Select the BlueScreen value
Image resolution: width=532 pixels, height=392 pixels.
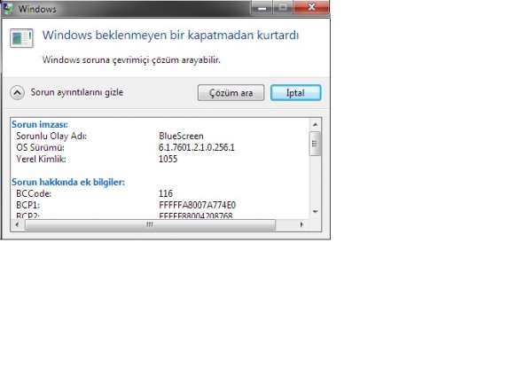[x=181, y=136]
